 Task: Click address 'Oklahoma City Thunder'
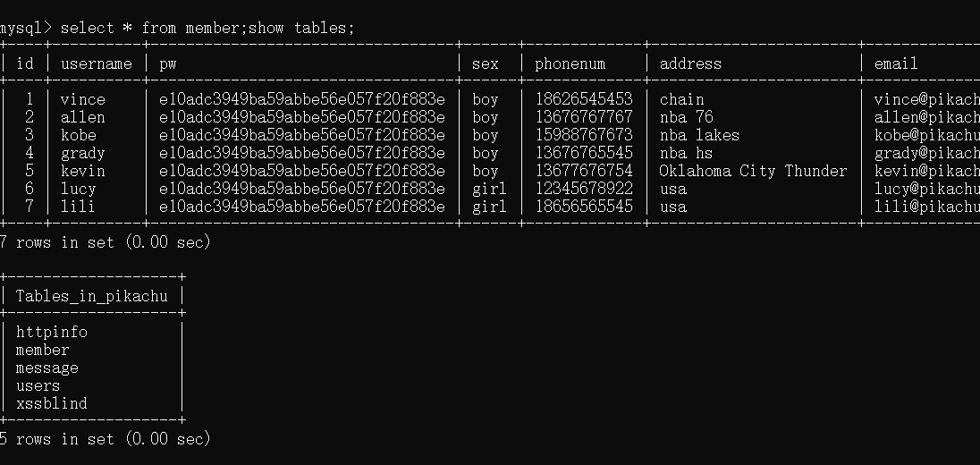pyautogui.click(x=753, y=171)
